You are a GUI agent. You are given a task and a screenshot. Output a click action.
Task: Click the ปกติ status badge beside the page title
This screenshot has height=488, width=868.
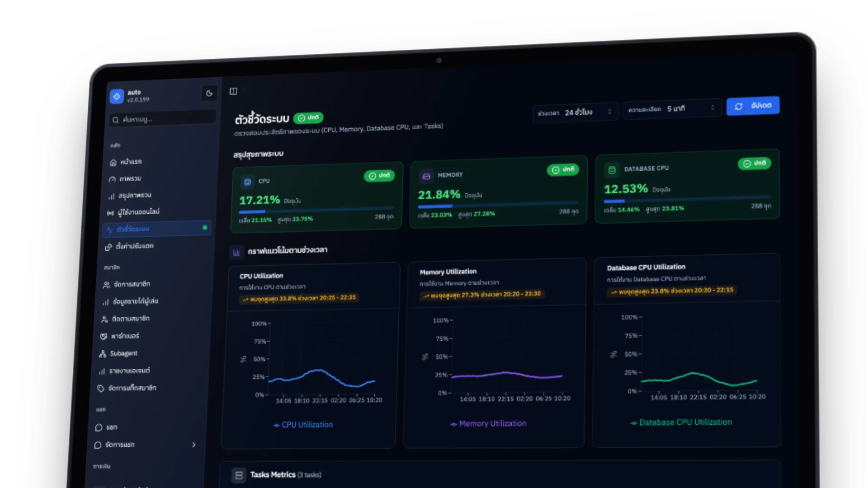tap(308, 118)
